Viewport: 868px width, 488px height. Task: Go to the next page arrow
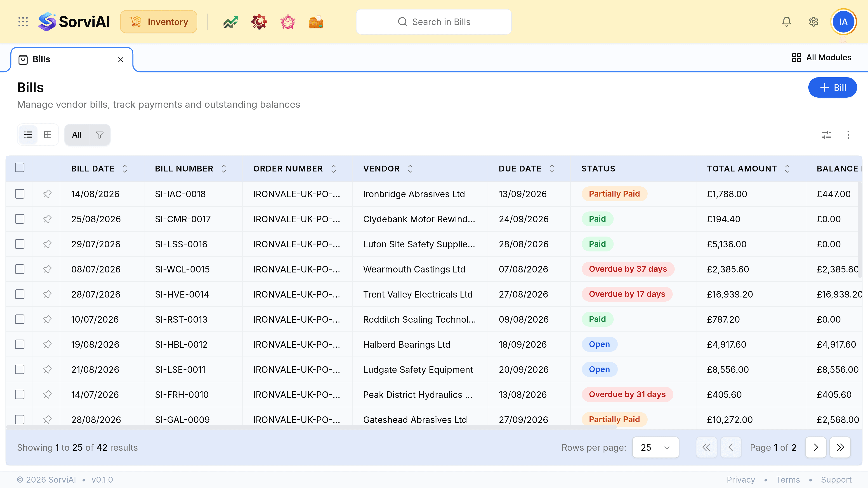click(815, 447)
